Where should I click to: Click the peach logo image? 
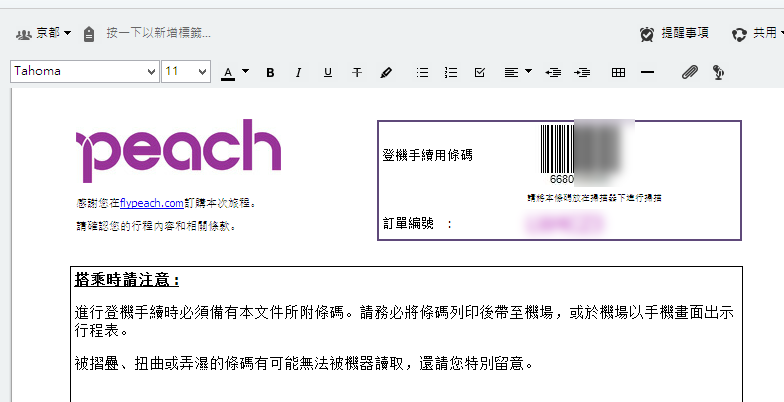tap(178, 150)
